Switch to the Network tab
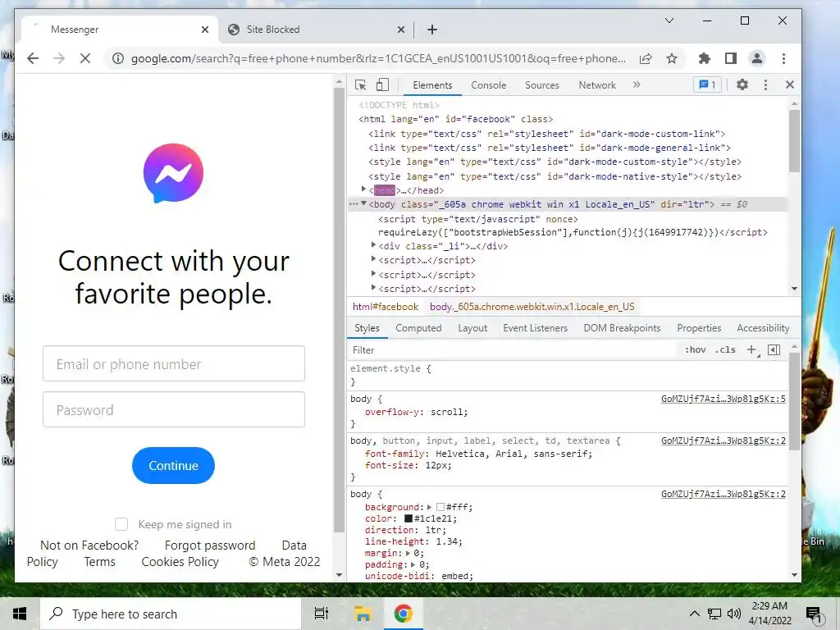The height and width of the screenshot is (630, 840). click(x=597, y=85)
